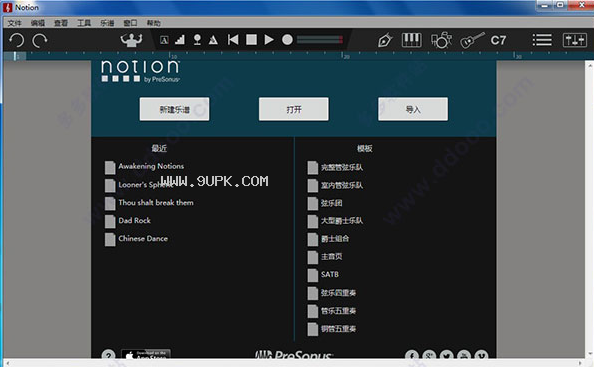
Task: Open the 文件 menu
Action: click(x=14, y=23)
